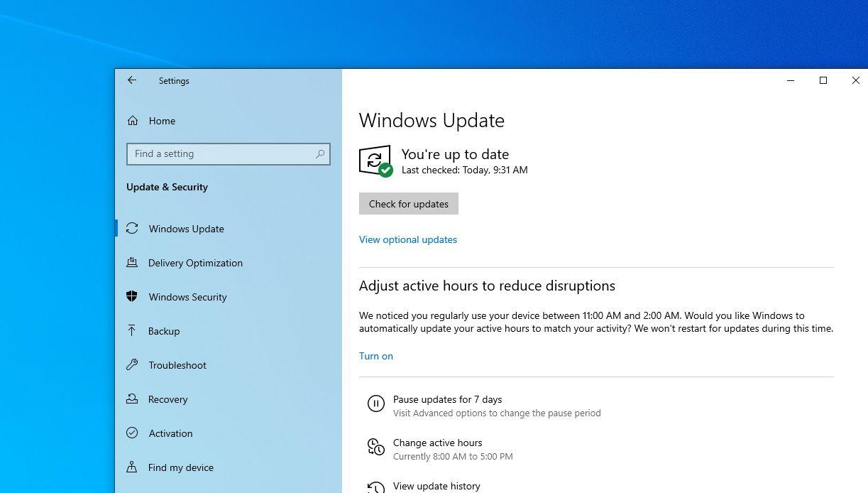Image resolution: width=868 pixels, height=493 pixels.
Task: Click the Troubleshoot wrench icon
Action: [132, 365]
